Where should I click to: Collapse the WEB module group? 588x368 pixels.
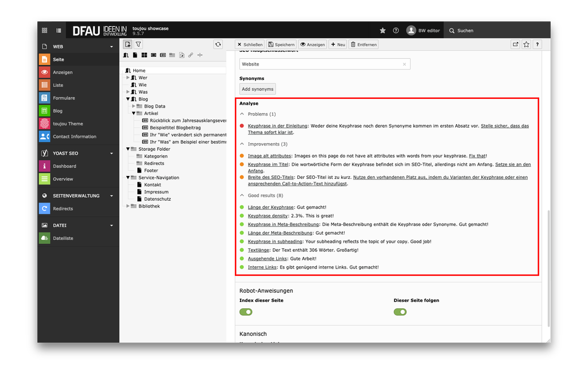click(112, 47)
